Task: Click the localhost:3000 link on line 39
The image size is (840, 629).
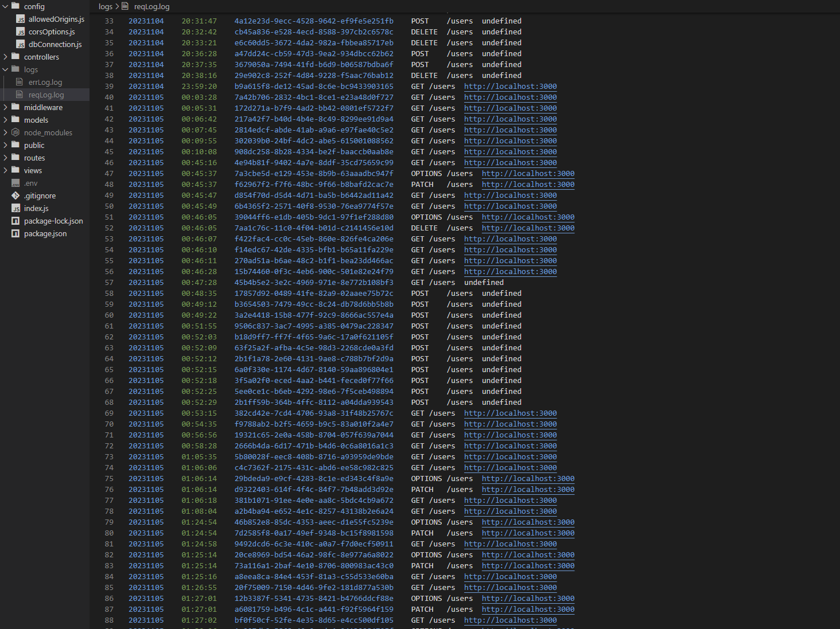Action: click(510, 87)
